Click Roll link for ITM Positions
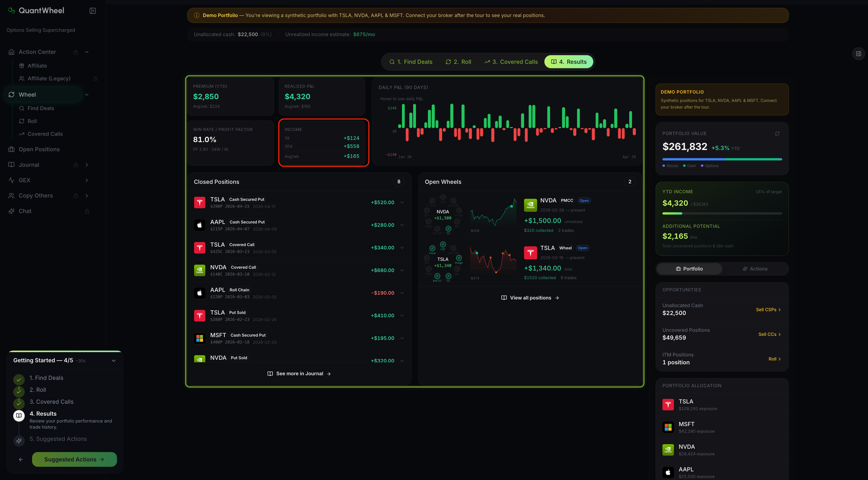Screen dimensions: 868x480 tap(775, 359)
